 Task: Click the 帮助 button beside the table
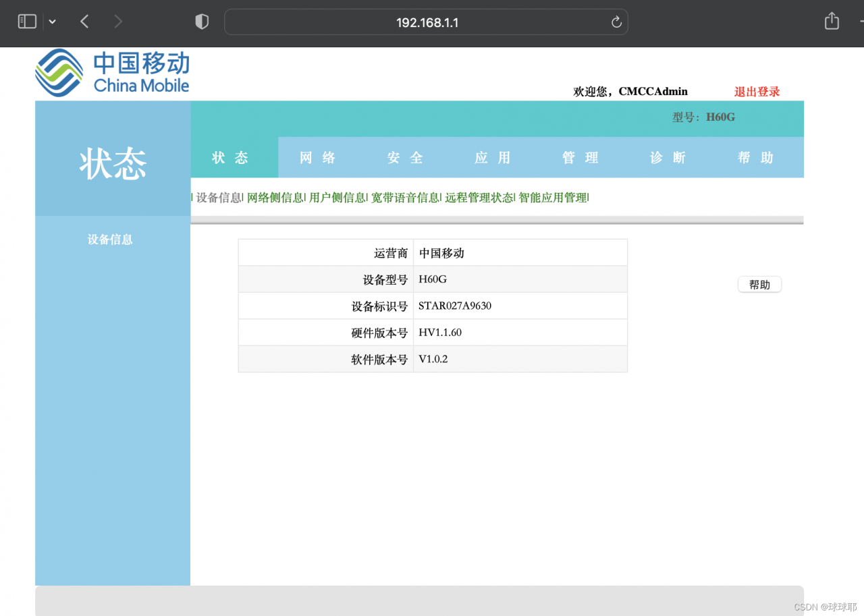coord(759,285)
